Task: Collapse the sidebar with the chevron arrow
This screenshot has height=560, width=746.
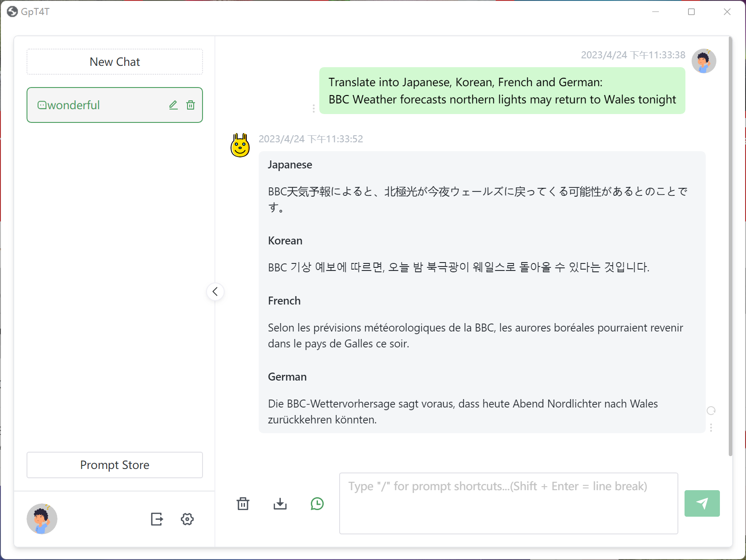Action: 215,292
